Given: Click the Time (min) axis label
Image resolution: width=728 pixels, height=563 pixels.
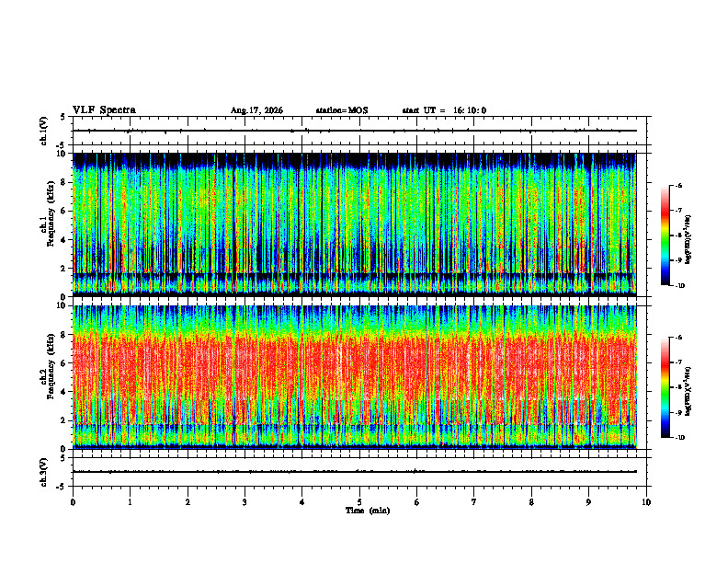Looking at the screenshot, I should click(x=368, y=511).
